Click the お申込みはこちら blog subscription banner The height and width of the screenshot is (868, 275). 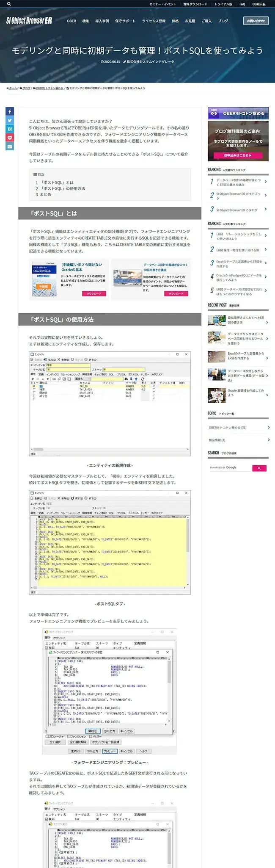tap(238, 155)
